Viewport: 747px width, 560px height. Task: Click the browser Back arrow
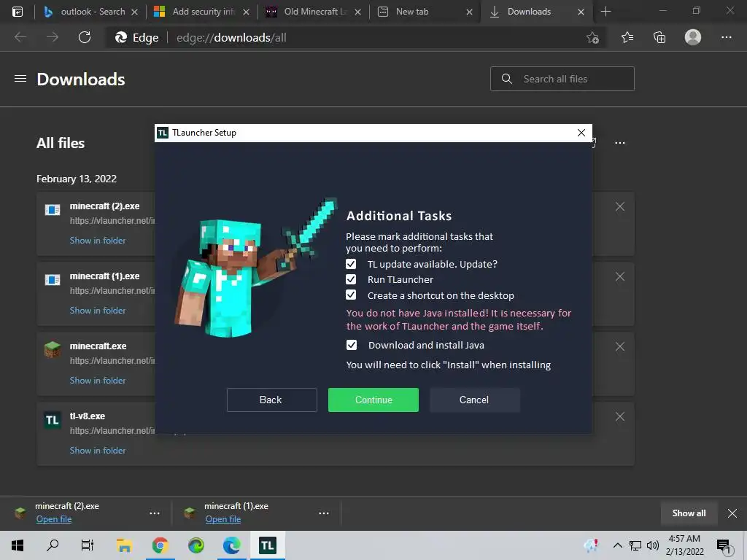(20, 37)
